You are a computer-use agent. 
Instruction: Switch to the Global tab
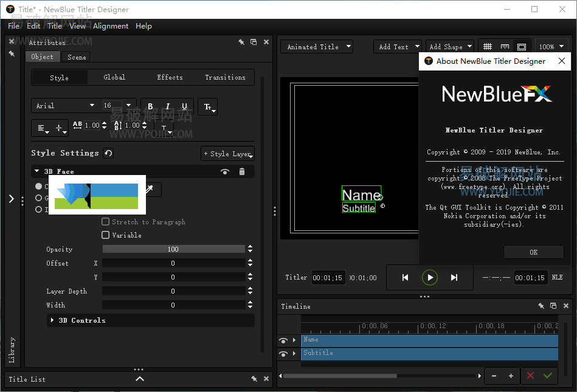(114, 77)
